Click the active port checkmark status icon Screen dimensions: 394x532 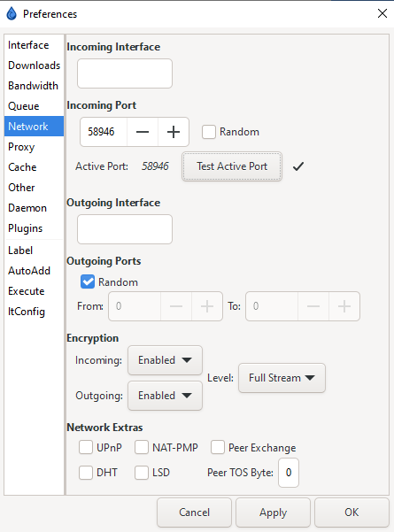pos(298,166)
